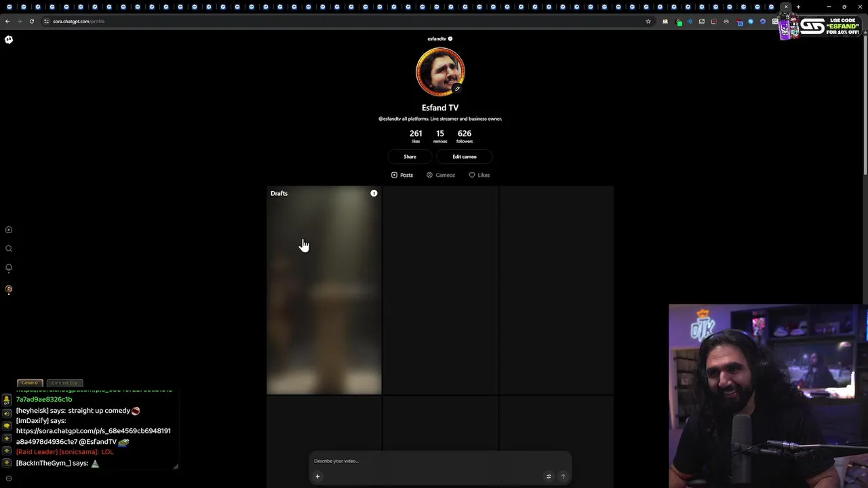The width and height of the screenshot is (868, 488).
Task: Open ImDaxify's sora.chatgpt.com link in chat
Action: pos(93,436)
